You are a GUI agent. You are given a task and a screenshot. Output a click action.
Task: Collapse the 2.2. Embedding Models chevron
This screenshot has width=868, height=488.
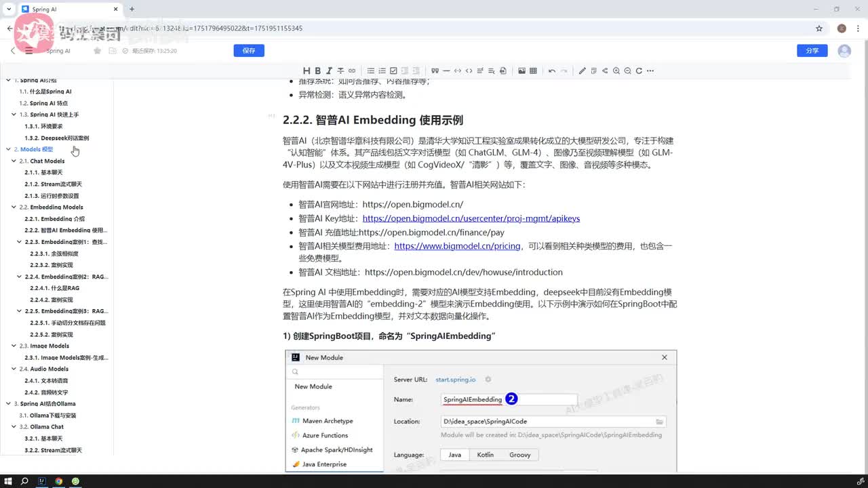pos(14,207)
